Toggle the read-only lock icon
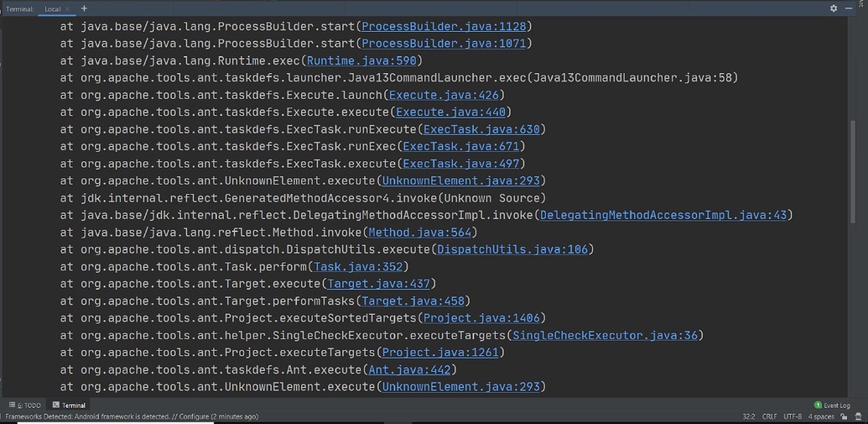This screenshot has height=424, width=868. tap(842, 416)
